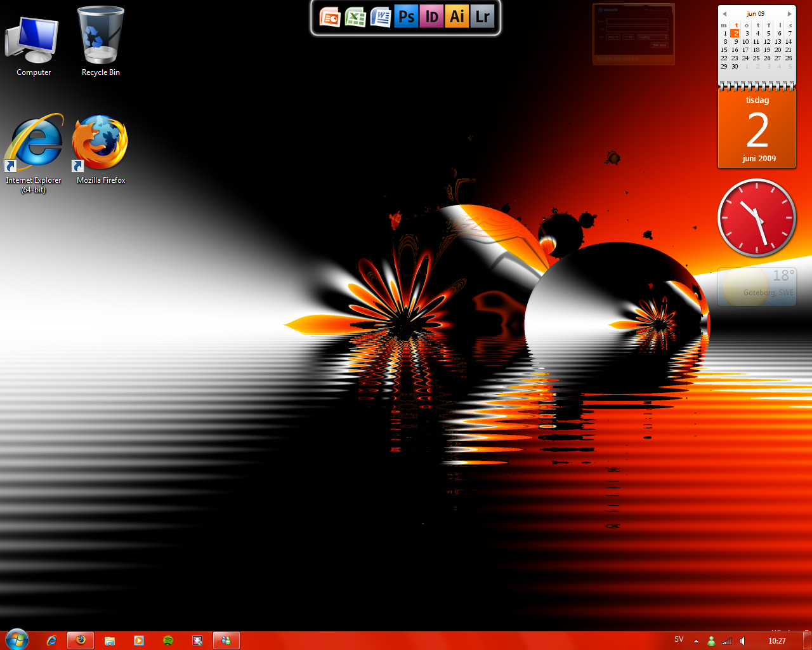Select day 30 in the calendar
This screenshot has height=650, width=812.
point(735,67)
